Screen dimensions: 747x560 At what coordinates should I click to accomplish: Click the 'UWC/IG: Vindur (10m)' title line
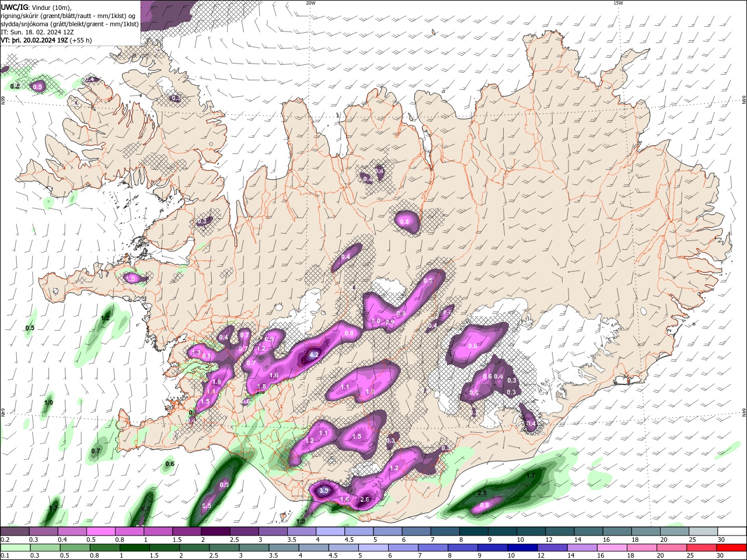pos(35,7)
